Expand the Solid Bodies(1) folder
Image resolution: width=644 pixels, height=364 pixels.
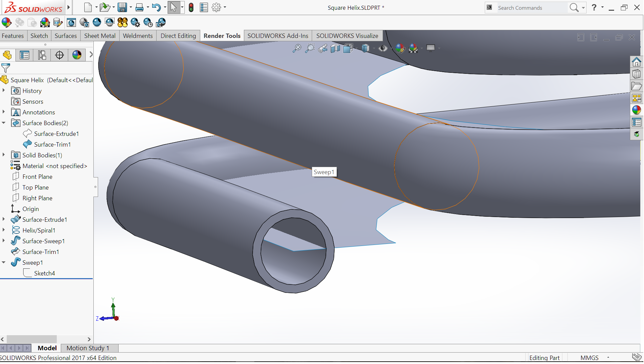(x=4, y=155)
